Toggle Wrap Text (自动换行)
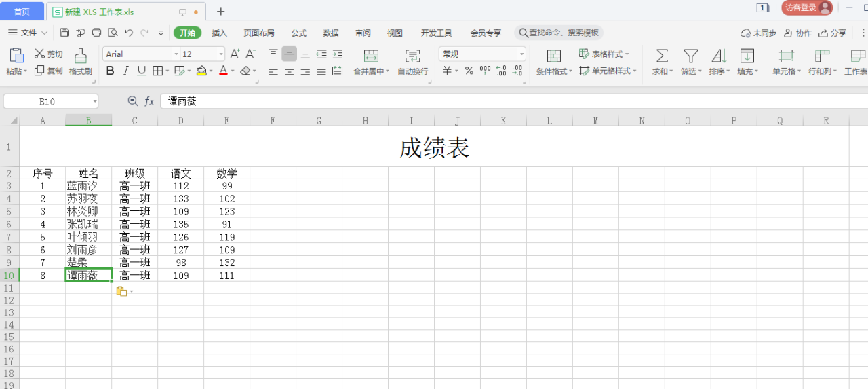868x389 pixels. click(413, 62)
